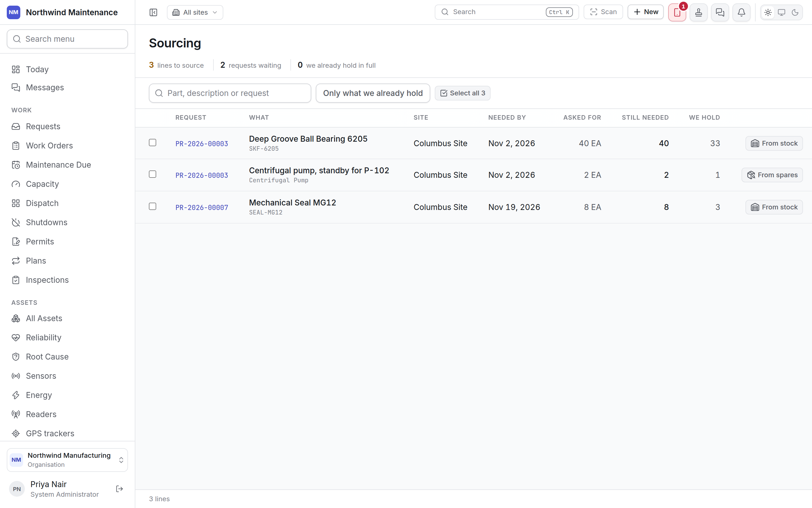
Task: Tick checkbox for Deep Groove Ball Bearing row
Action: (153, 143)
